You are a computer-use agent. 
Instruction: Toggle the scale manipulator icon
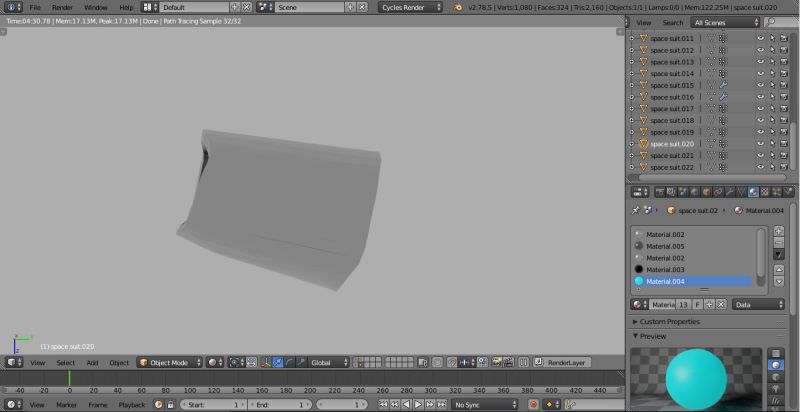(x=301, y=363)
